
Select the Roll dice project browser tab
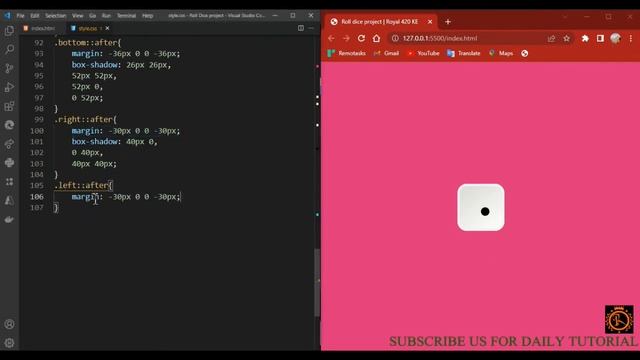click(380, 22)
